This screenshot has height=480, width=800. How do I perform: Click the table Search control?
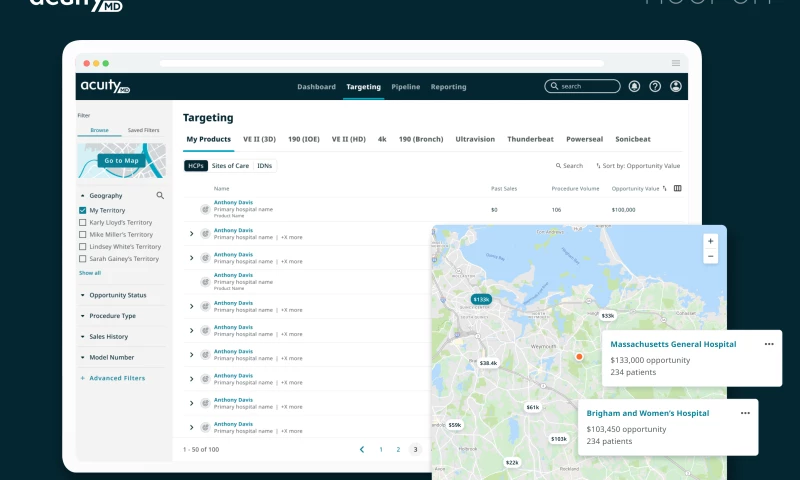pos(569,166)
